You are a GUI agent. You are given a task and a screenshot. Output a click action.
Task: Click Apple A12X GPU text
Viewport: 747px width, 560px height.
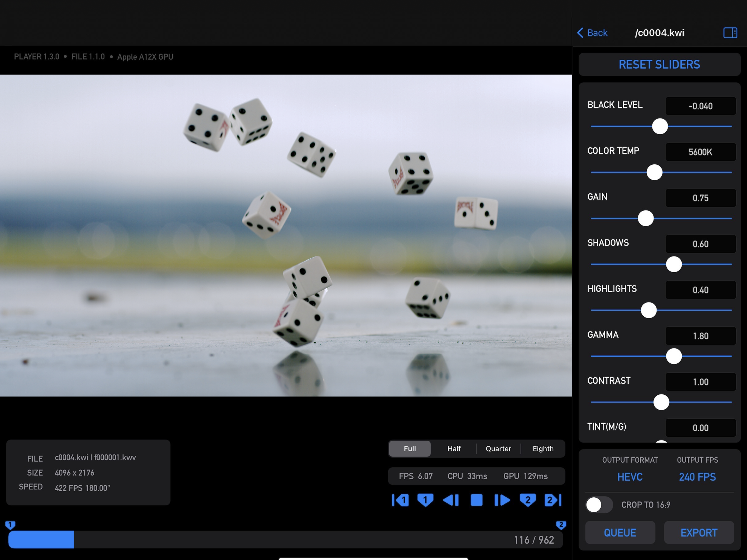[145, 57]
